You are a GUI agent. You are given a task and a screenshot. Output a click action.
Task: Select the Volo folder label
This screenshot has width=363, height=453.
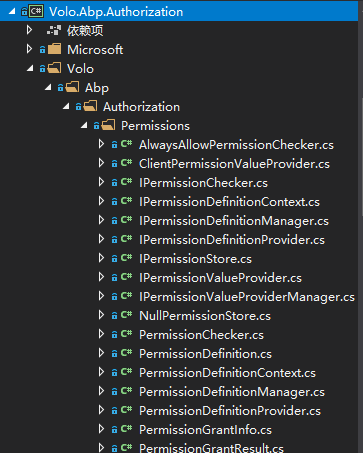coord(81,69)
